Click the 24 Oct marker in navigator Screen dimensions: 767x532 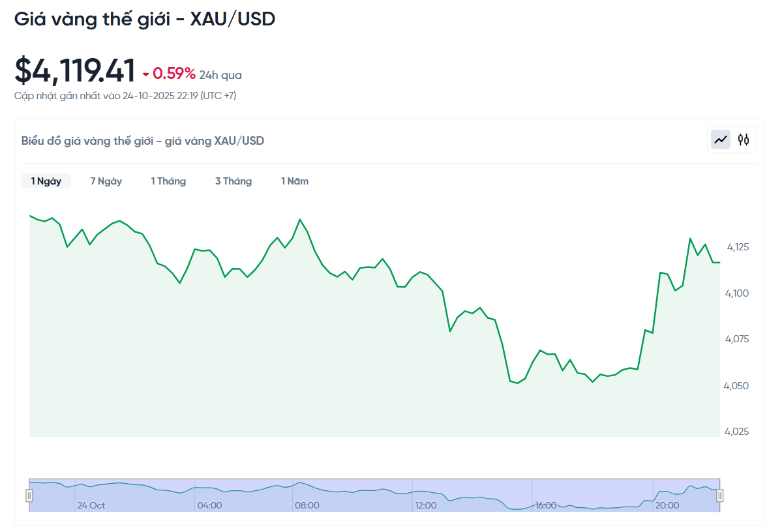coord(91,505)
